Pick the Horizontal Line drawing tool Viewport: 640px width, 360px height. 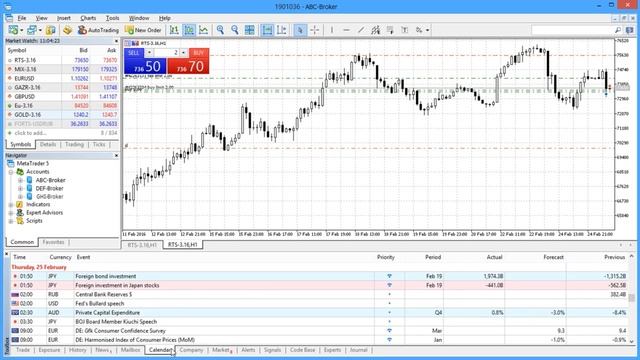[x=346, y=30]
